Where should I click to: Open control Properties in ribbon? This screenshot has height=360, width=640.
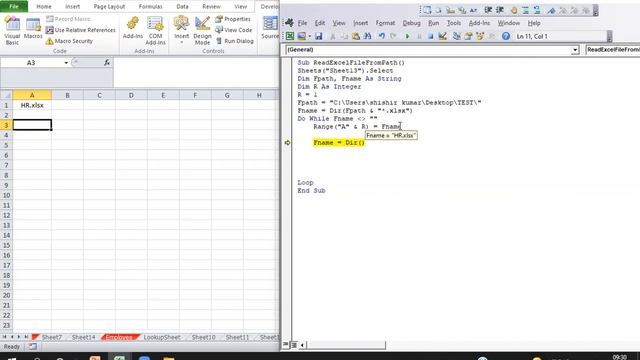click(x=233, y=19)
